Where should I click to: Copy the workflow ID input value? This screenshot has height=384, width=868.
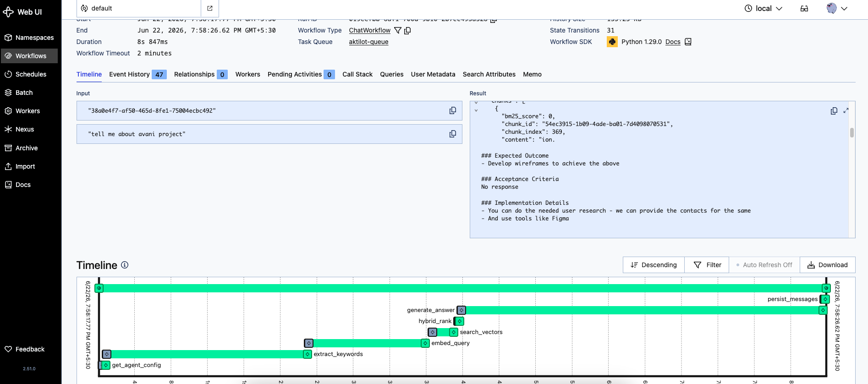(453, 110)
